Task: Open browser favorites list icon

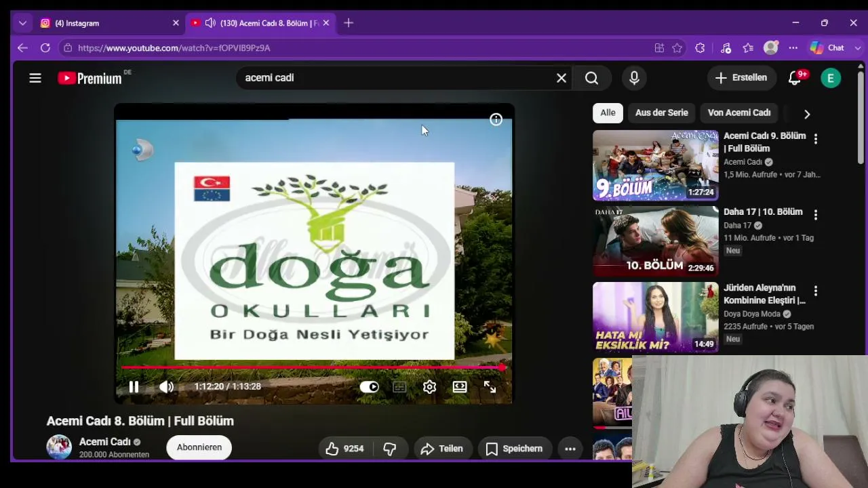Action: [748, 48]
